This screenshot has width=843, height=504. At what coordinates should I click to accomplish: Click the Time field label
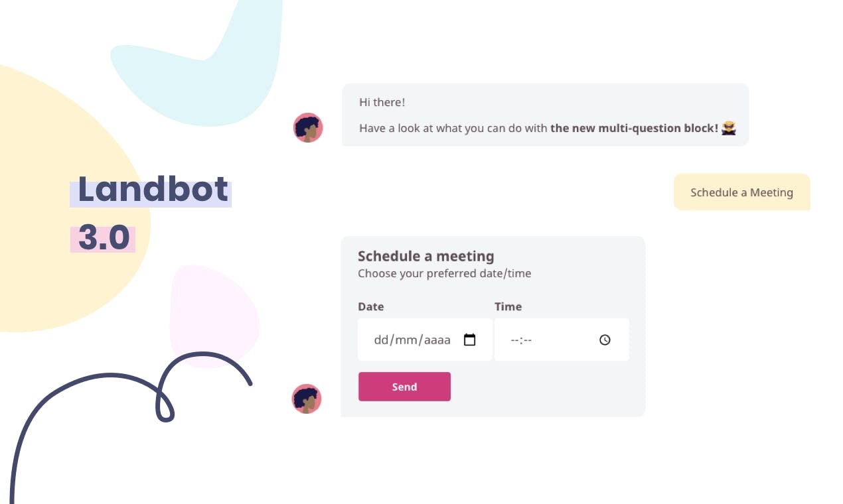pos(508,306)
